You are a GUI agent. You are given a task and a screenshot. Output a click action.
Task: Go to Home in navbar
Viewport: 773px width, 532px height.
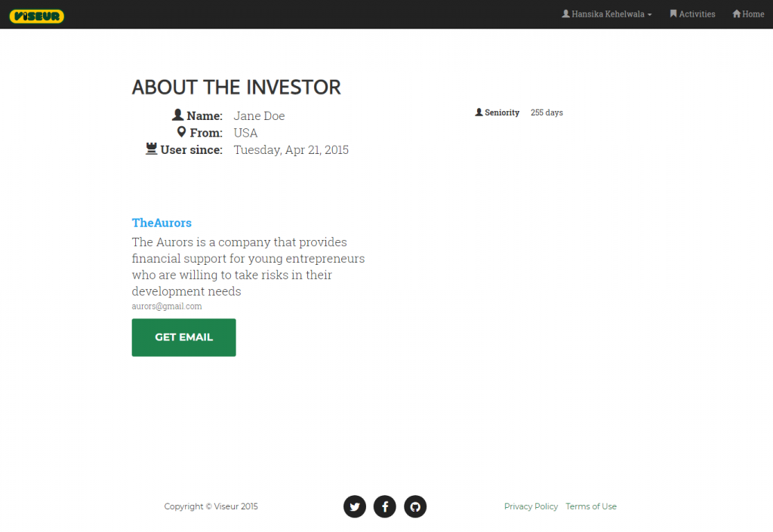tap(753, 14)
